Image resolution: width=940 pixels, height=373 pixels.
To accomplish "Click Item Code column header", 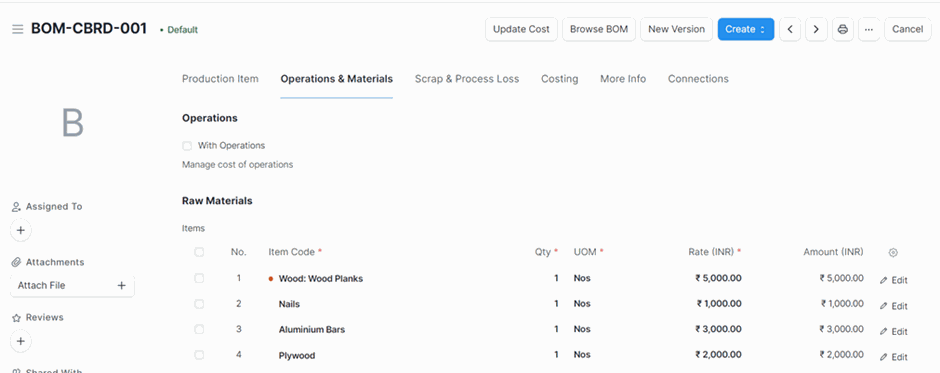I will [x=291, y=252].
